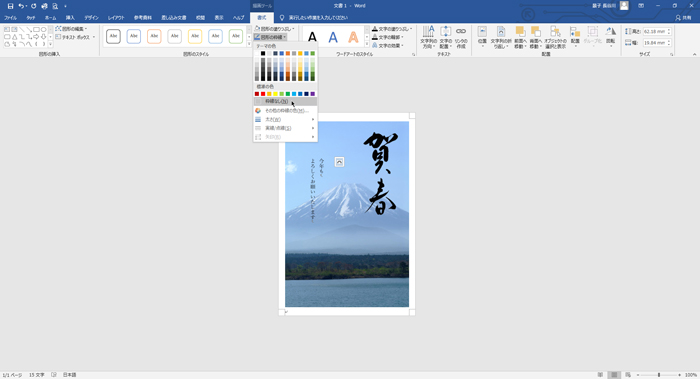Click the 日本語 language in status bar
Image resolution: width=700 pixels, height=379 pixels.
(x=69, y=375)
